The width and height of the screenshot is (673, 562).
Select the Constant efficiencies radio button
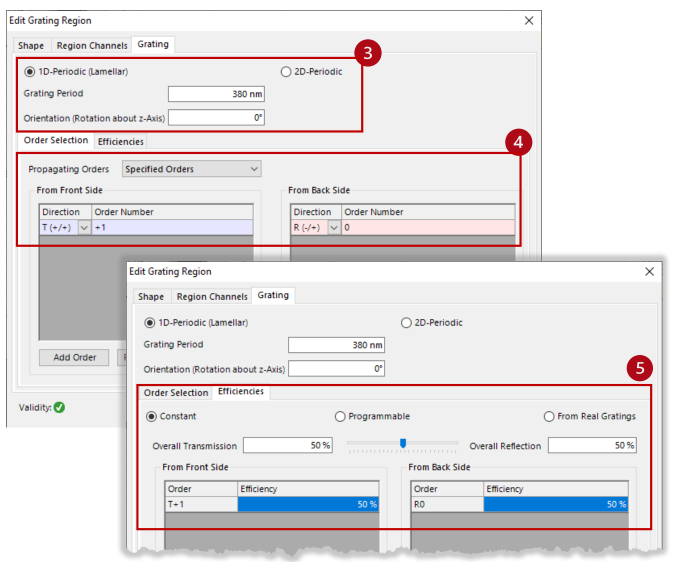pyautogui.click(x=152, y=416)
